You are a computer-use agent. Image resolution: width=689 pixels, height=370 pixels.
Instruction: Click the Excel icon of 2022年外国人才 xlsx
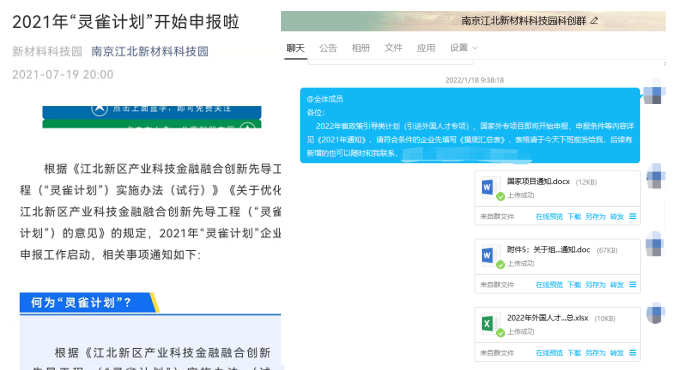click(488, 324)
